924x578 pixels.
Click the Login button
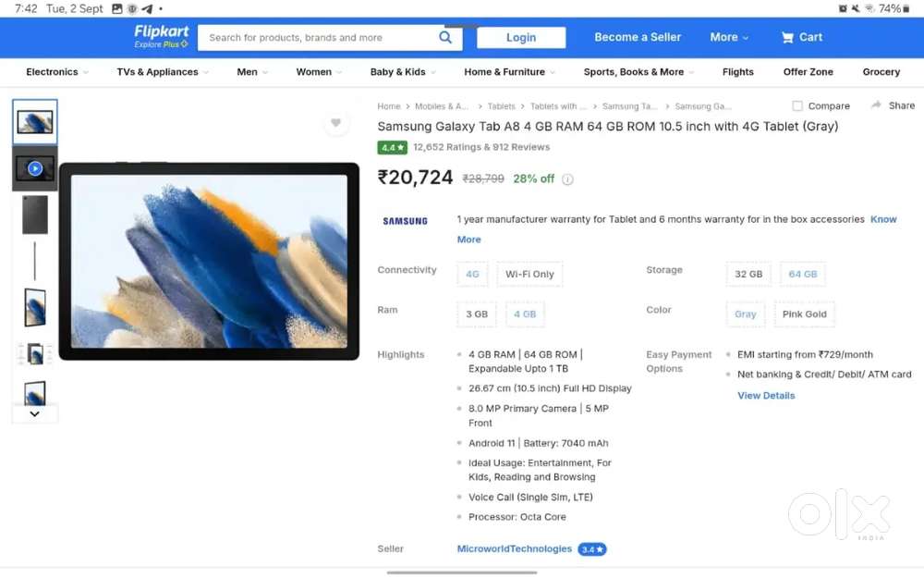click(x=521, y=38)
